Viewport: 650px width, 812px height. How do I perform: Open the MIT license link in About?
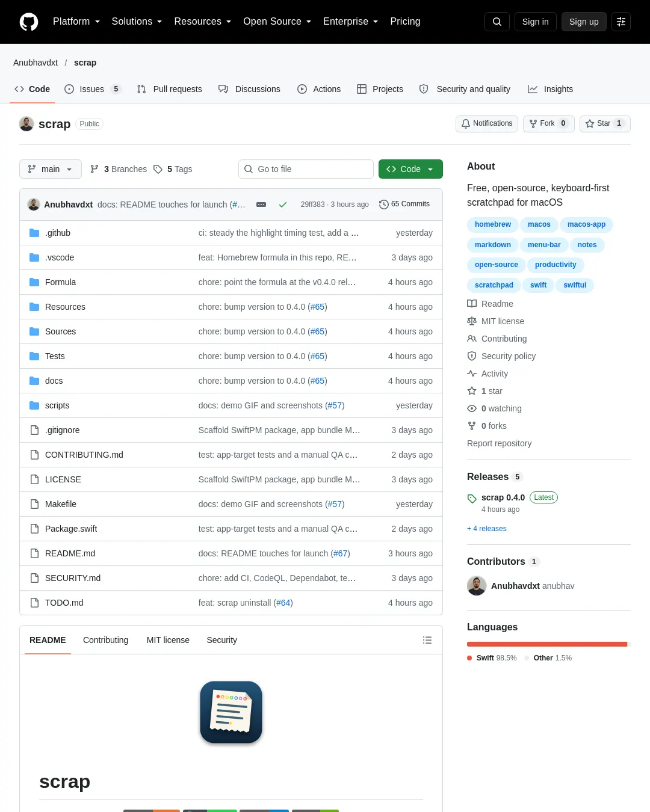(496, 321)
